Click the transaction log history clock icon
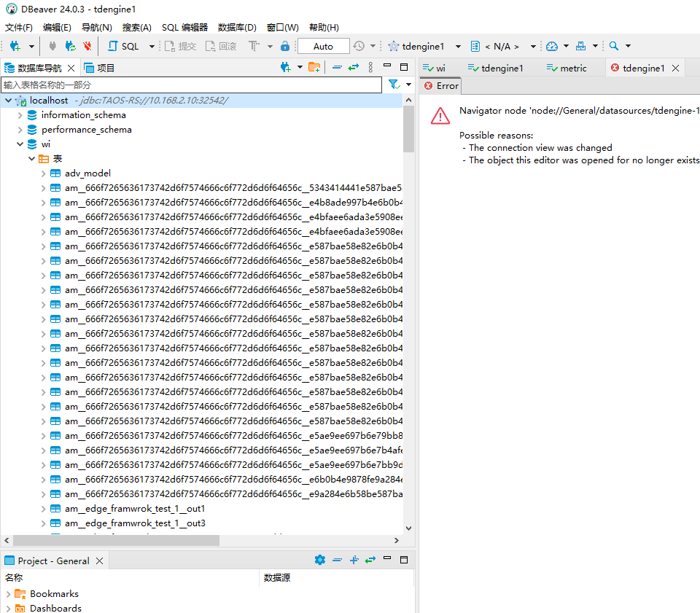The image size is (700, 613). coord(359,46)
